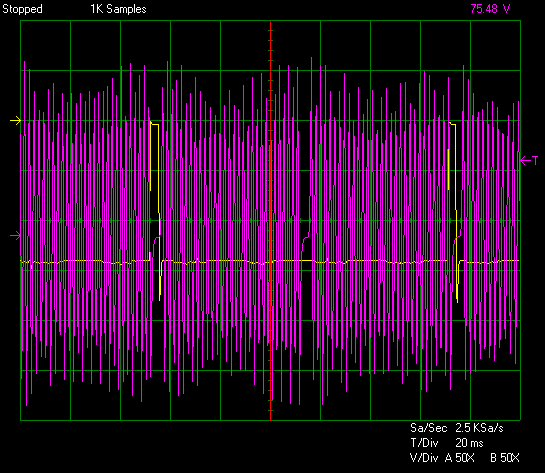Click the magenta channel B ground arrow marker

click(16, 236)
